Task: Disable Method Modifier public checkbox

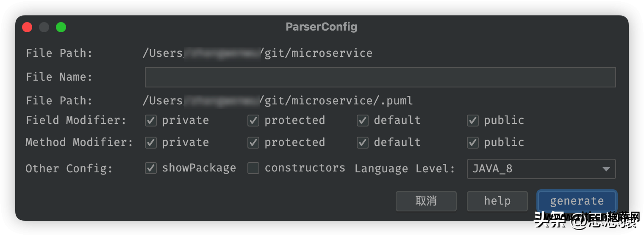Action: (473, 143)
